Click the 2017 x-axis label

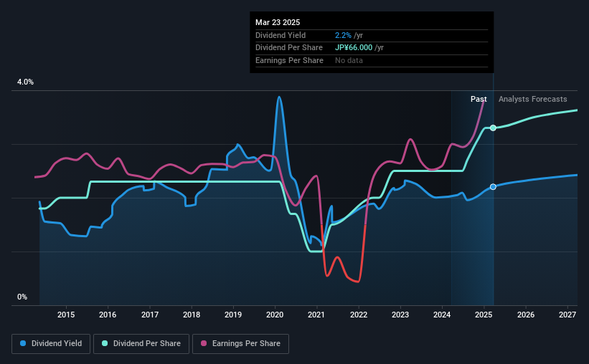pos(149,315)
